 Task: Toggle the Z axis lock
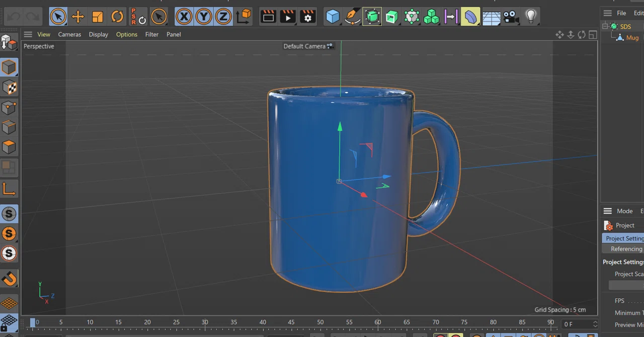coord(223,17)
